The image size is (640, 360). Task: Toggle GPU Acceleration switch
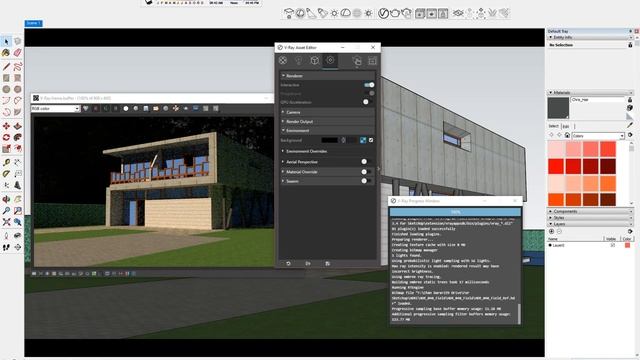368,102
